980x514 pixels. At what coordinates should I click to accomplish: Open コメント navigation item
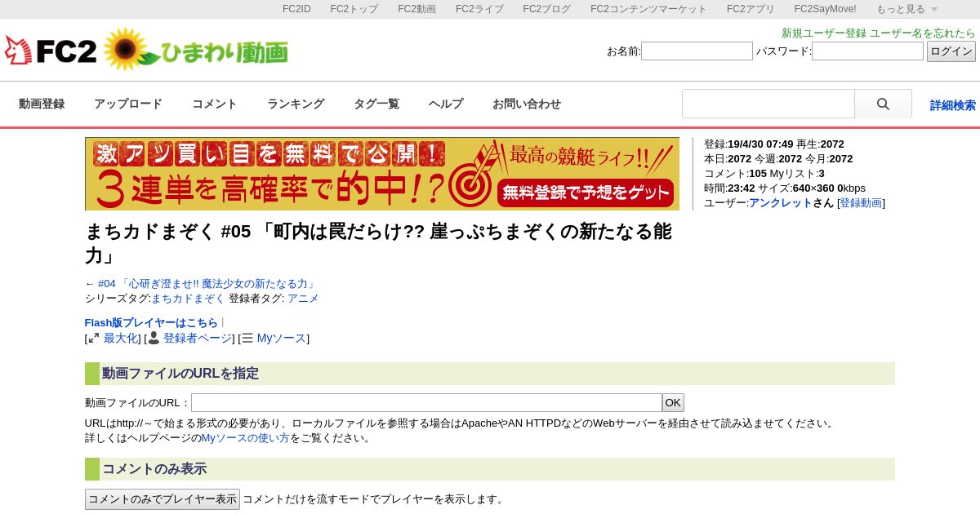[215, 104]
